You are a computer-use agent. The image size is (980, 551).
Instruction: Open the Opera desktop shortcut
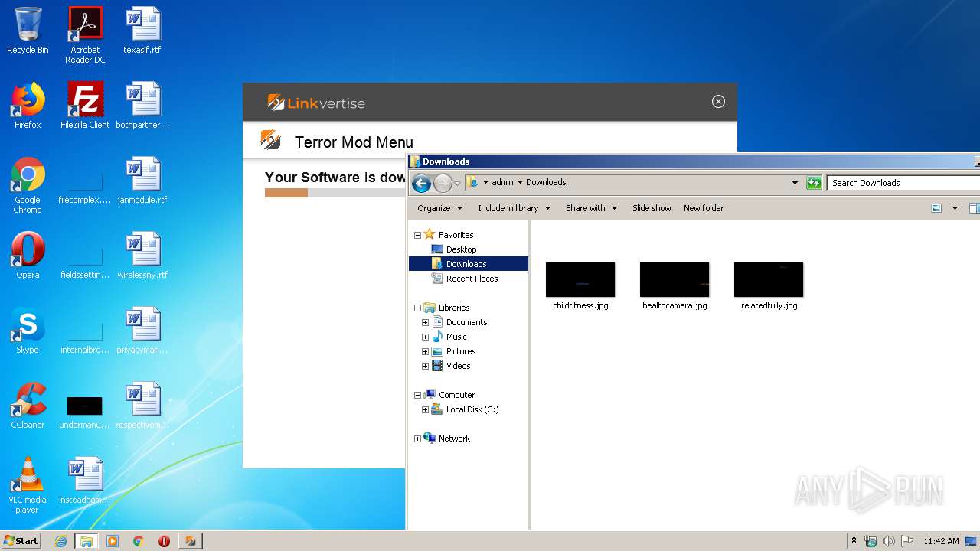[x=28, y=256]
